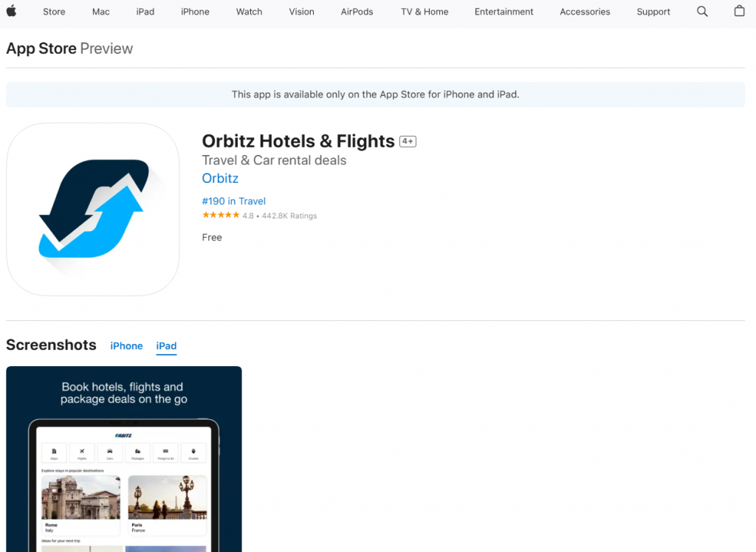Image resolution: width=756 pixels, height=552 pixels.
Task: Select the Packages icon in the screenshot
Action: (x=137, y=452)
